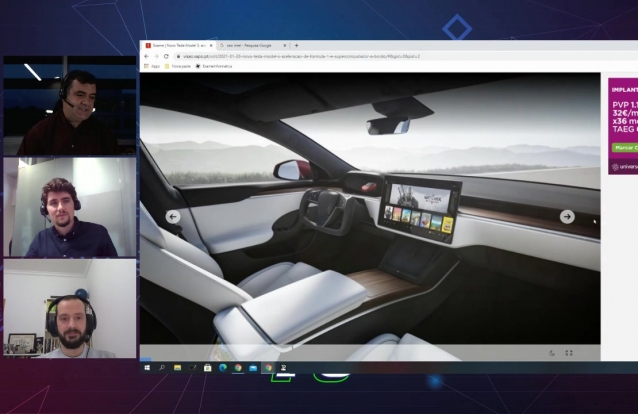
Task: Open the Windows Start menu
Action: (146, 367)
